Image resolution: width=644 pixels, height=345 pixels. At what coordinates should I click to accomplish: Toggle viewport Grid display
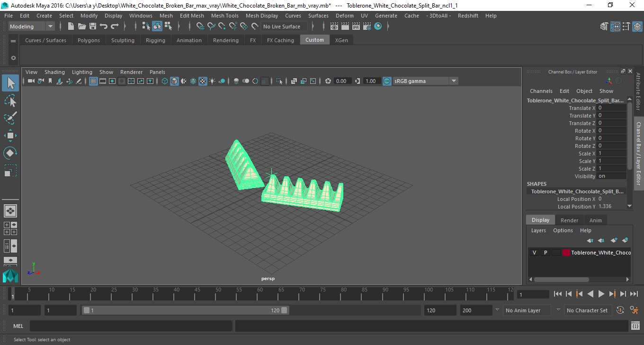point(93,81)
